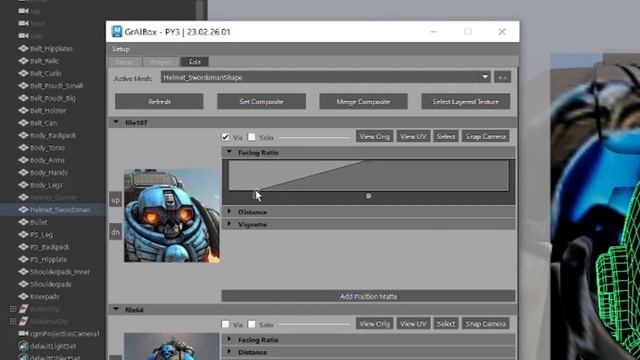Click the file107 robot thumbnail
640x360 pixels.
(x=172, y=216)
